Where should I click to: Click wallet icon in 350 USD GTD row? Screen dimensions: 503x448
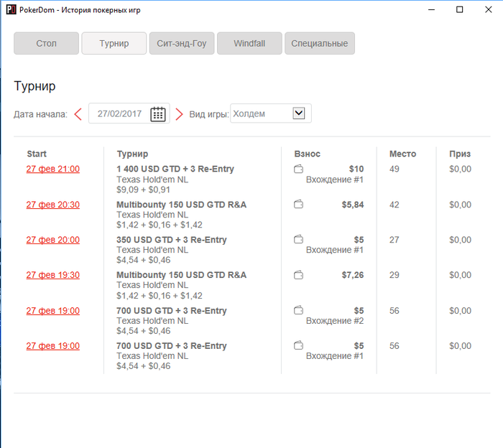298,239
